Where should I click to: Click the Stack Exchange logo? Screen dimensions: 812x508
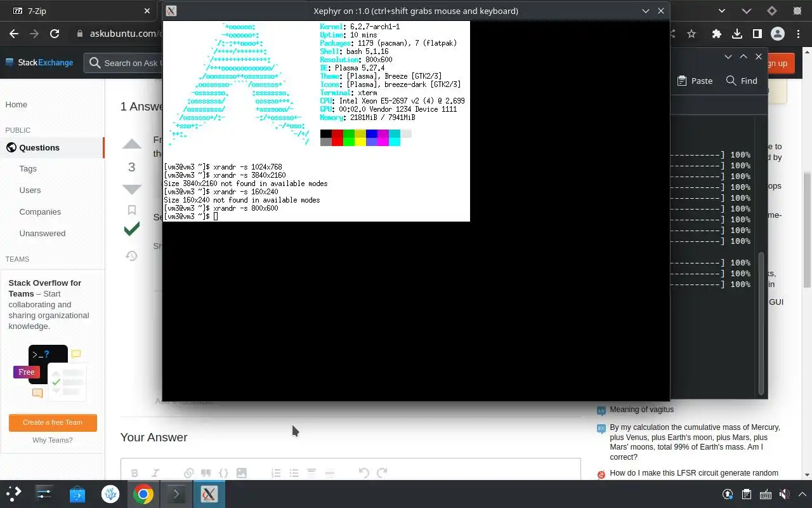[x=39, y=62]
